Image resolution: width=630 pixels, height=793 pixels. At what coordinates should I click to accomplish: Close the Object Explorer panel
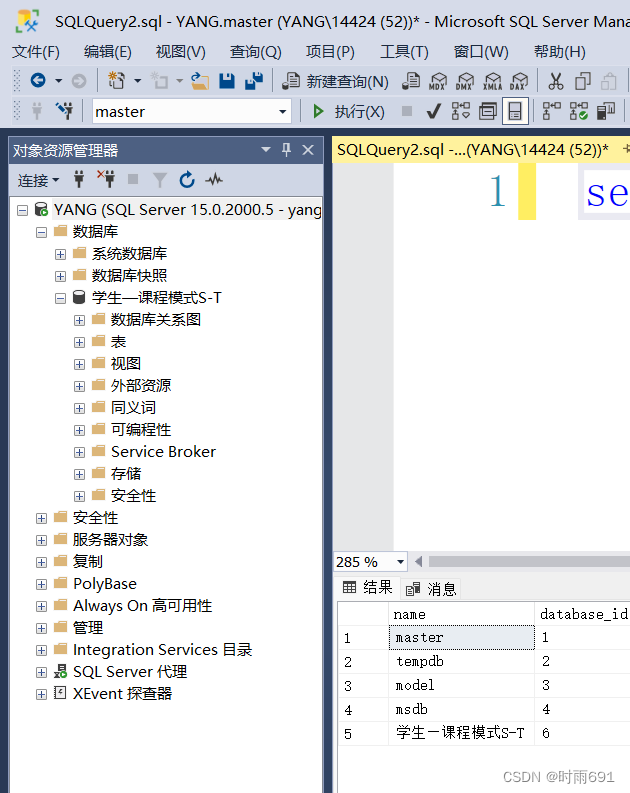tap(308, 150)
